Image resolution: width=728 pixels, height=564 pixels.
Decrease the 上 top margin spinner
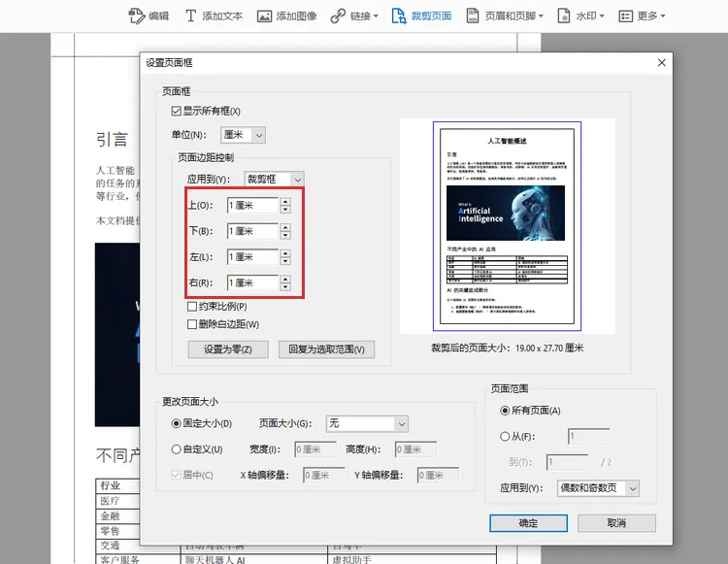click(285, 210)
